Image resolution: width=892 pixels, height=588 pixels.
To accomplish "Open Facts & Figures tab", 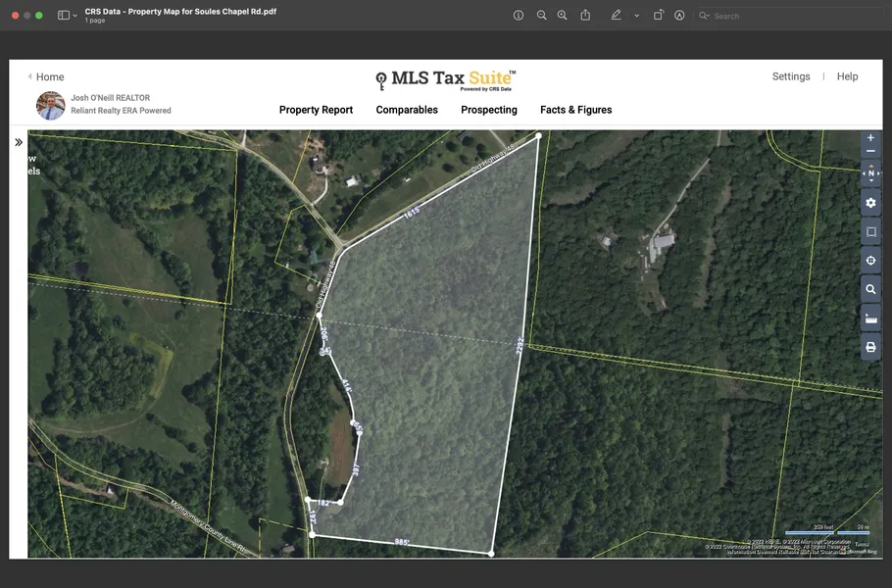I will 575,110.
